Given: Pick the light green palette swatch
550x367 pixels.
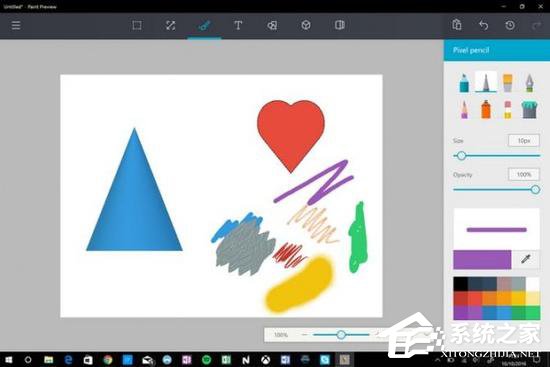Looking at the screenshot, I should tap(532, 313).
